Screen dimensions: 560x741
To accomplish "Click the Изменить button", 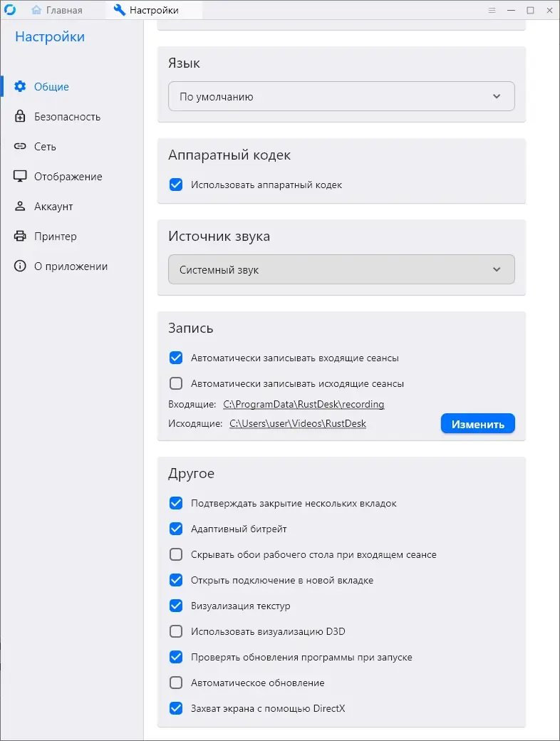I will (477, 423).
